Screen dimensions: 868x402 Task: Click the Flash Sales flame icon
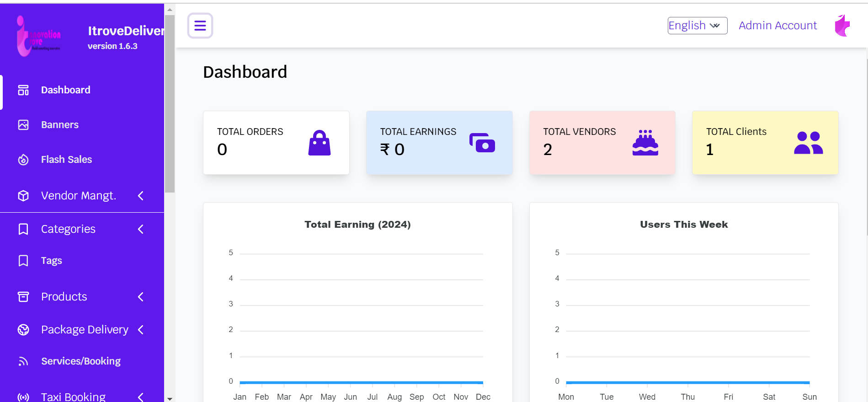(23, 160)
